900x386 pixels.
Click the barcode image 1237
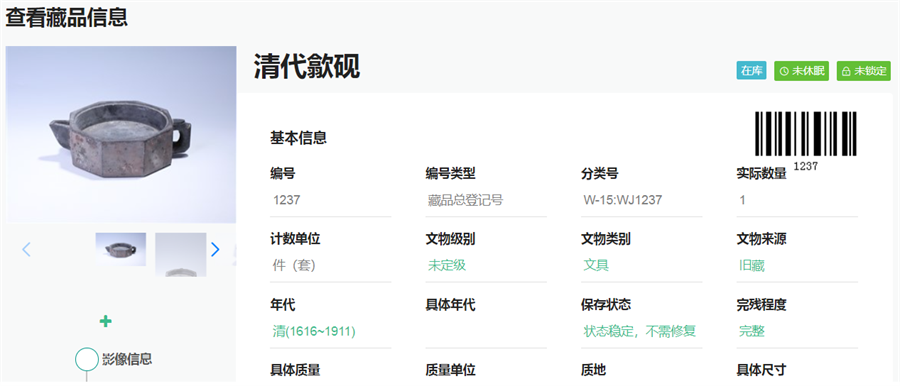805,134
